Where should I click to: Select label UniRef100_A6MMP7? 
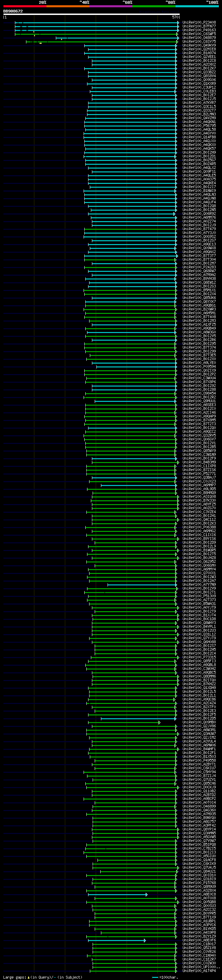[x=199, y=485]
